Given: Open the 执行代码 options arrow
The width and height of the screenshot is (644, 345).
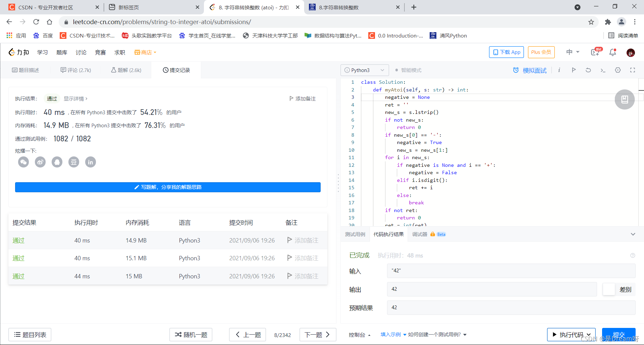Looking at the screenshot, I should 589,335.
